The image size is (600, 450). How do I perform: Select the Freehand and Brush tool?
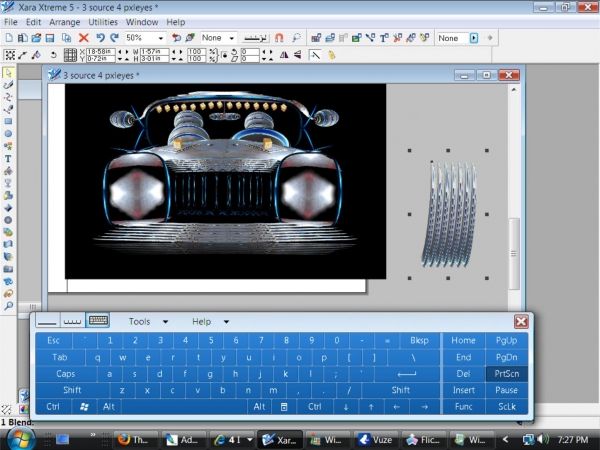[8, 85]
